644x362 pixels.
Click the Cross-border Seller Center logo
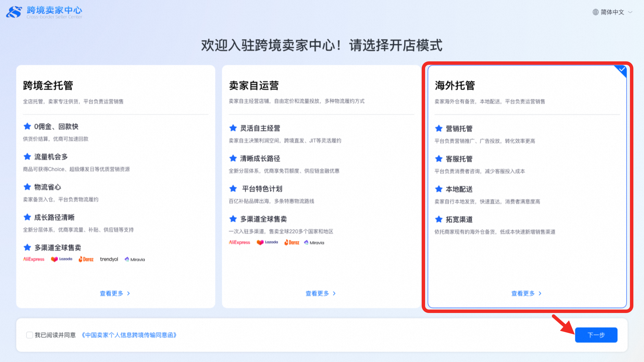pos(44,12)
